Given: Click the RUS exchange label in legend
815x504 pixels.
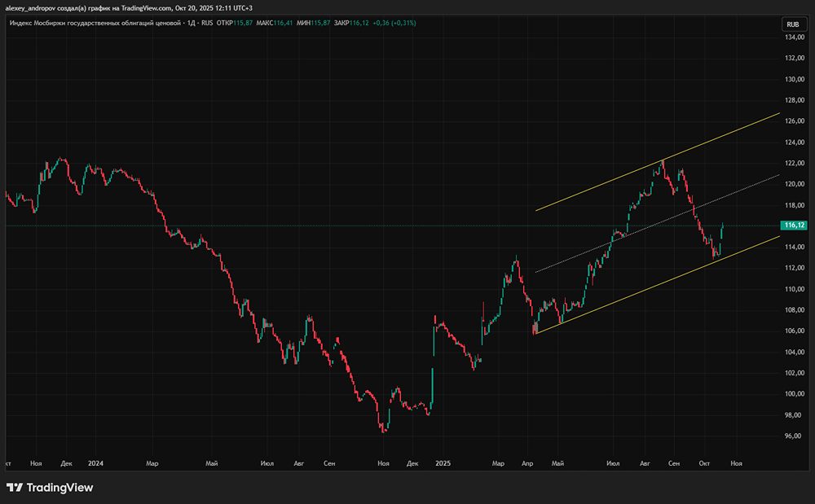Looking at the screenshot, I should pyautogui.click(x=207, y=23).
